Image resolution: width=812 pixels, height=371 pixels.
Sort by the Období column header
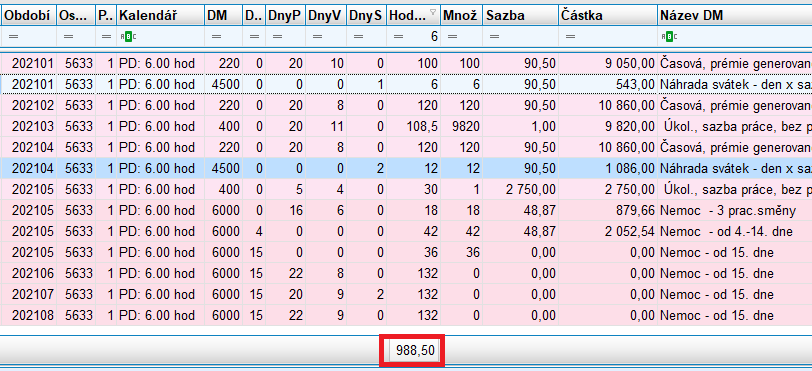click(x=28, y=16)
